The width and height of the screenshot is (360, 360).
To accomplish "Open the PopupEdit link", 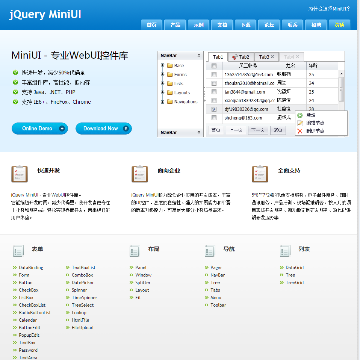I will point(29,335).
